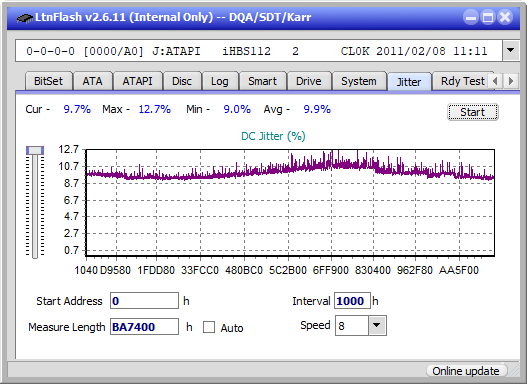The height and width of the screenshot is (384, 527).
Task: Click the LtnFlash chip icon in title bar
Action: tap(24, 17)
